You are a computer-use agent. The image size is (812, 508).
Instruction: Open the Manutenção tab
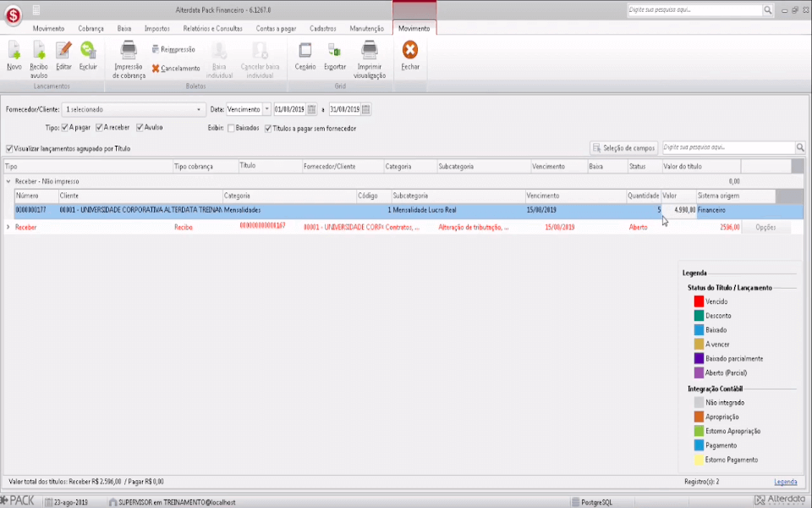366,29
